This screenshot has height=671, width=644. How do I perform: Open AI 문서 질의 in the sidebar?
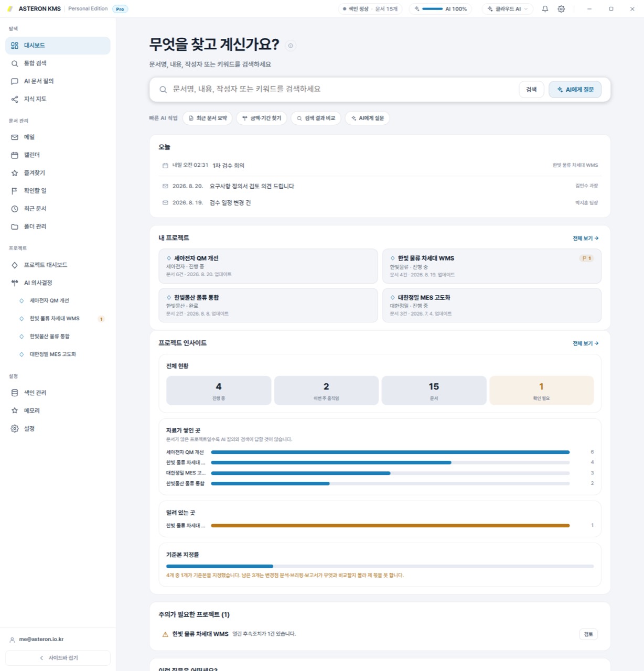pos(58,81)
